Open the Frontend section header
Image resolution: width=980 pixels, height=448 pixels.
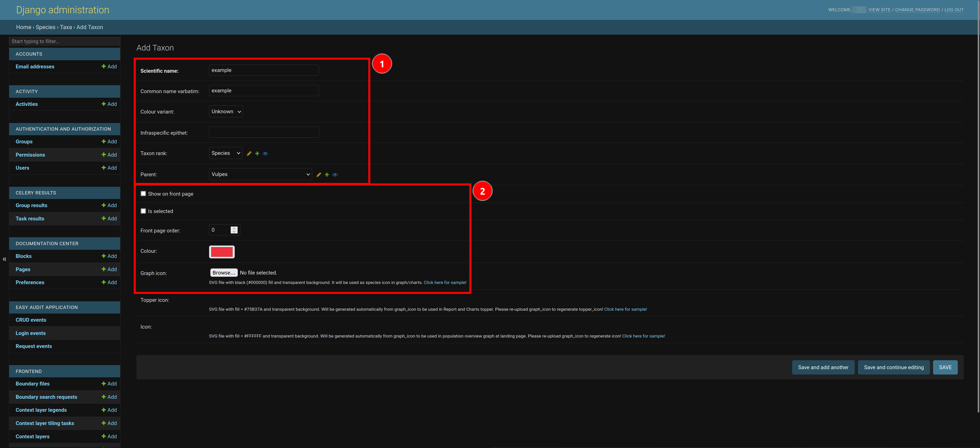click(65, 371)
